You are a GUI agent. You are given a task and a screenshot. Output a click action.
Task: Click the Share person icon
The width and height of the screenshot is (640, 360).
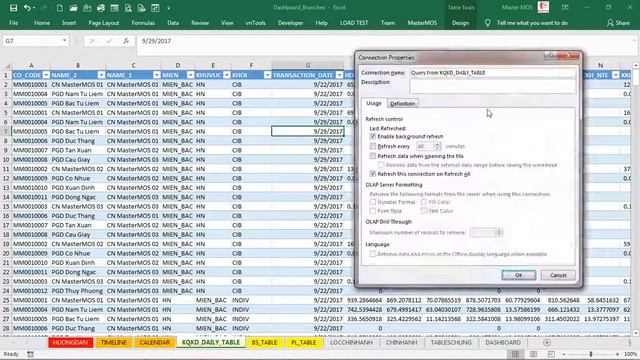610,23
